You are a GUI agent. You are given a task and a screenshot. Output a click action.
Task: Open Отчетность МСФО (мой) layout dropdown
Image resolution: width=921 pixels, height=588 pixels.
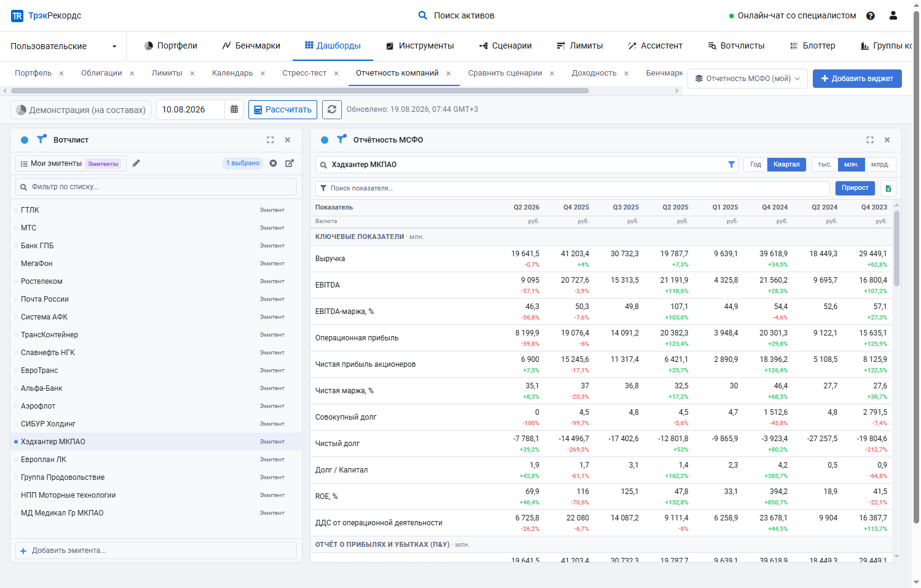click(748, 79)
